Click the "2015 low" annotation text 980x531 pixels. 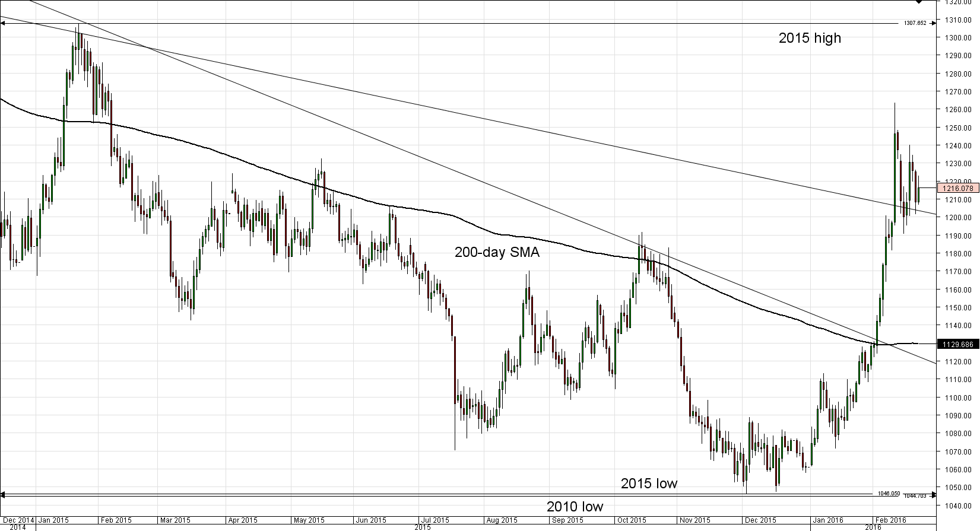(x=649, y=484)
